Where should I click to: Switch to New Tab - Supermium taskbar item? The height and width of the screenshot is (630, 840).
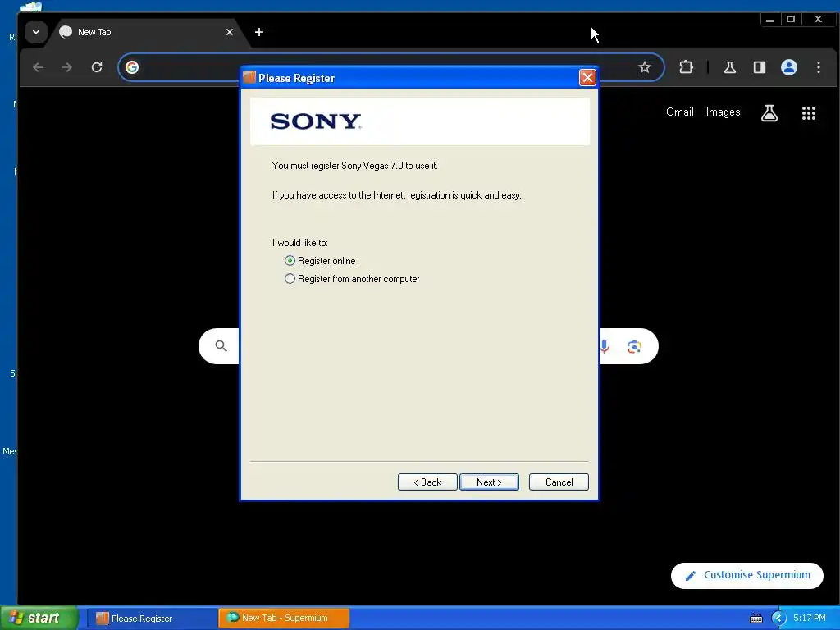point(284,618)
